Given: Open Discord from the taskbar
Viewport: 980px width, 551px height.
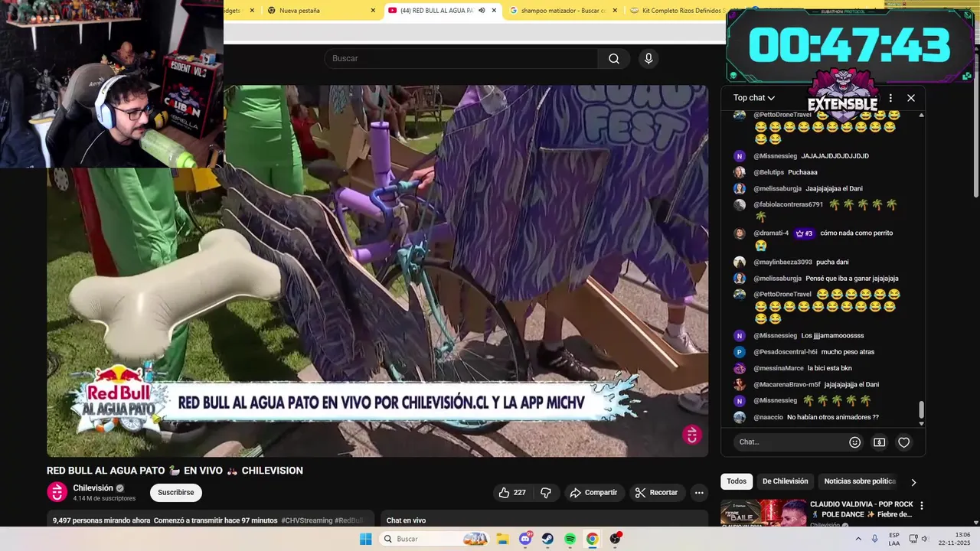Looking at the screenshot, I should click(525, 539).
